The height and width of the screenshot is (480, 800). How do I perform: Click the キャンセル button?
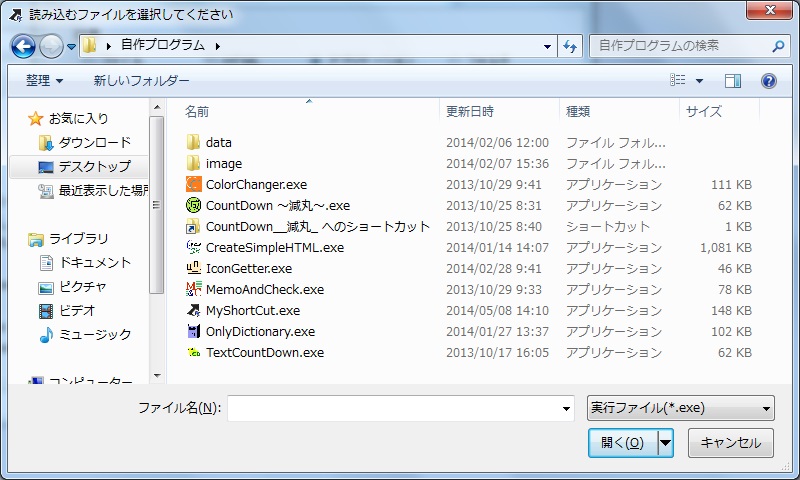(731, 442)
